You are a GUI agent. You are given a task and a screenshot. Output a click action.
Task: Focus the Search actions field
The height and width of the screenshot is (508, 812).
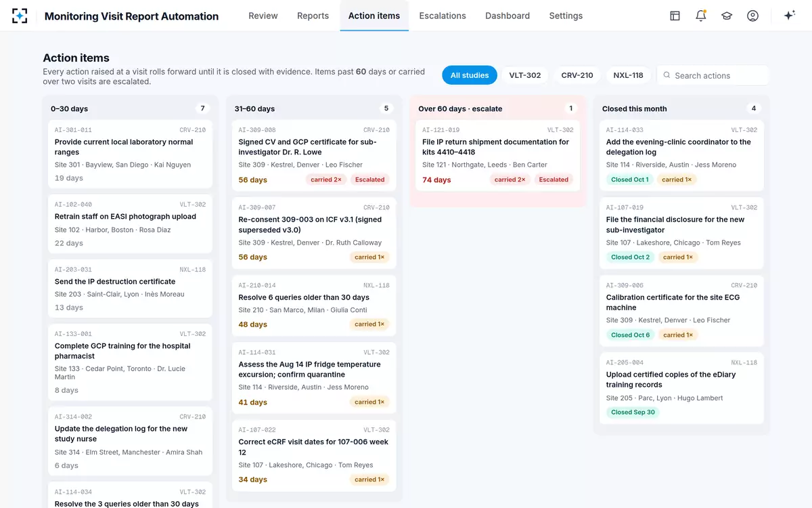[713, 75]
